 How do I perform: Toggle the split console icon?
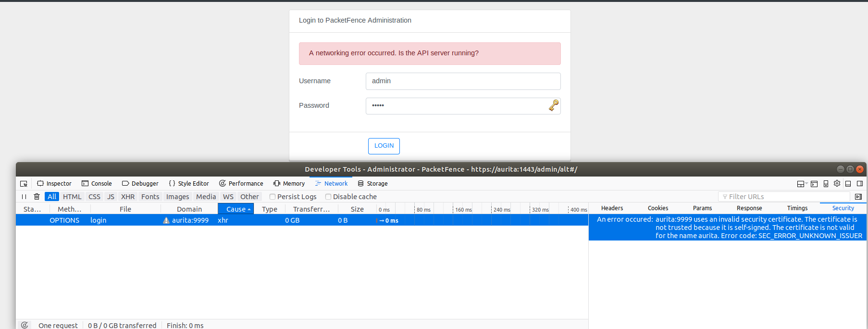click(814, 184)
